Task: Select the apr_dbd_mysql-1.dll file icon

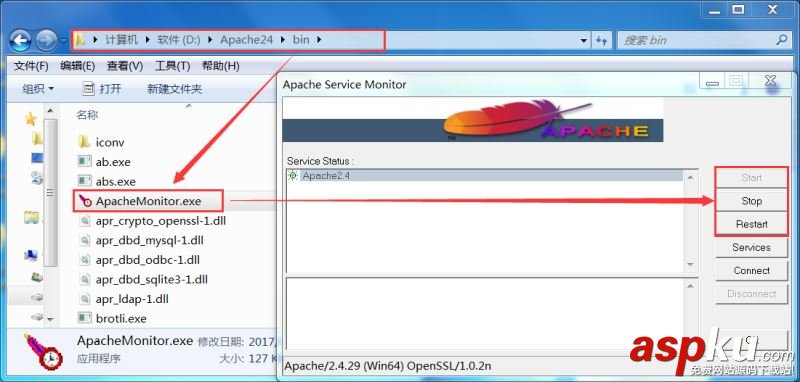Action: click(x=85, y=240)
